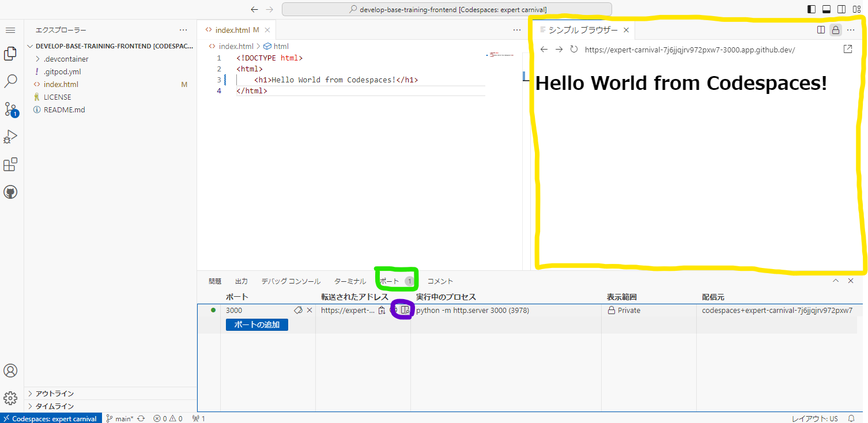Open the Extensions view
This screenshot has width=868, height=423.
click(10, 164)
